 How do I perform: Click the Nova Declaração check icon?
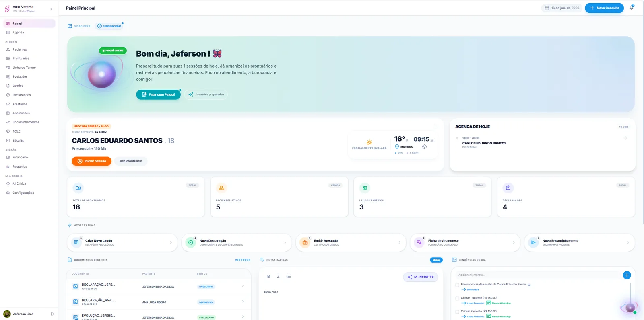point(191,242)
